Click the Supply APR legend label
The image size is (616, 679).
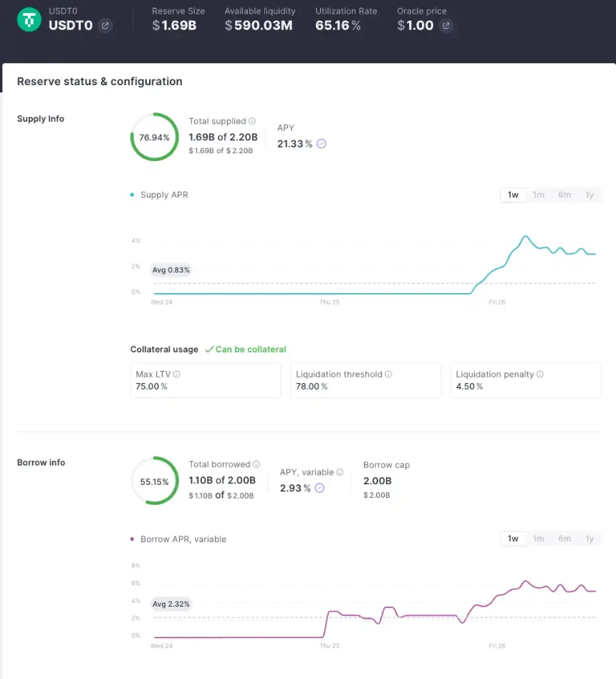[164, 195]
